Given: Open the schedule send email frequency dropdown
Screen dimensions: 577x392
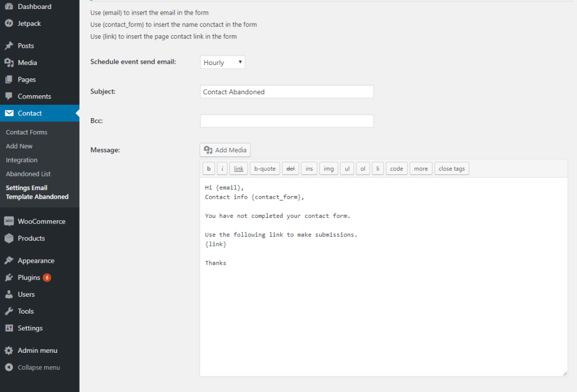Looking at the screenshot, I should [222, 62].
